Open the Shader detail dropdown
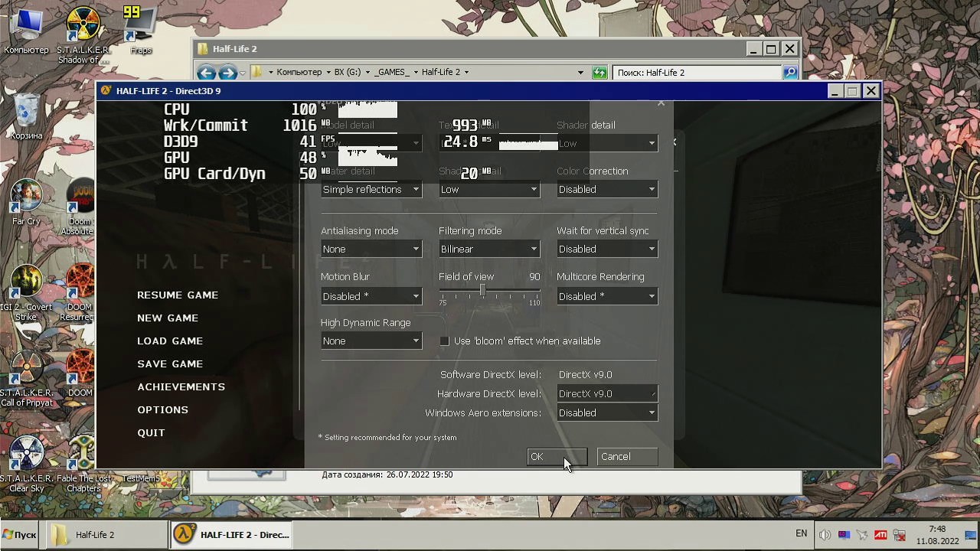The image size is (980, 551). pos(607,143)
